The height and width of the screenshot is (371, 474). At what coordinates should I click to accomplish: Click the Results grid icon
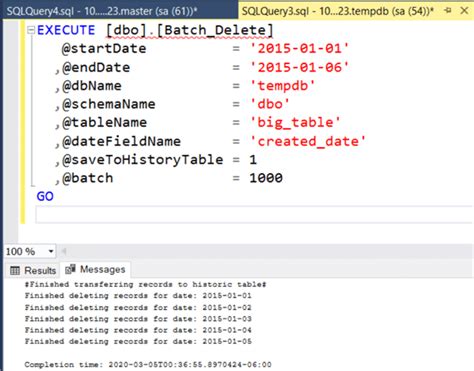coord(15,270)
